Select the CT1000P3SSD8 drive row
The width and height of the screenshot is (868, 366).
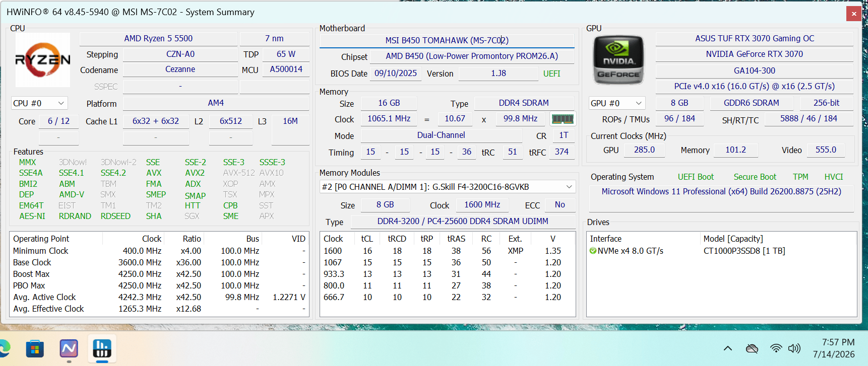(x=721, y=251)
